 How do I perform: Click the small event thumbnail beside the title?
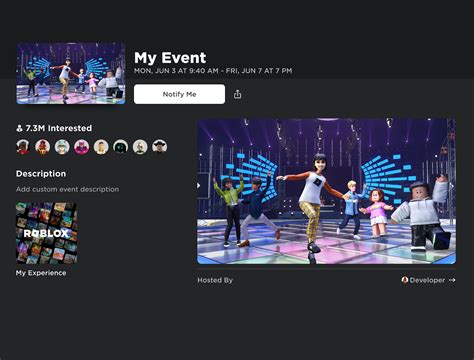pyautogui.click(x=71, y=73)
